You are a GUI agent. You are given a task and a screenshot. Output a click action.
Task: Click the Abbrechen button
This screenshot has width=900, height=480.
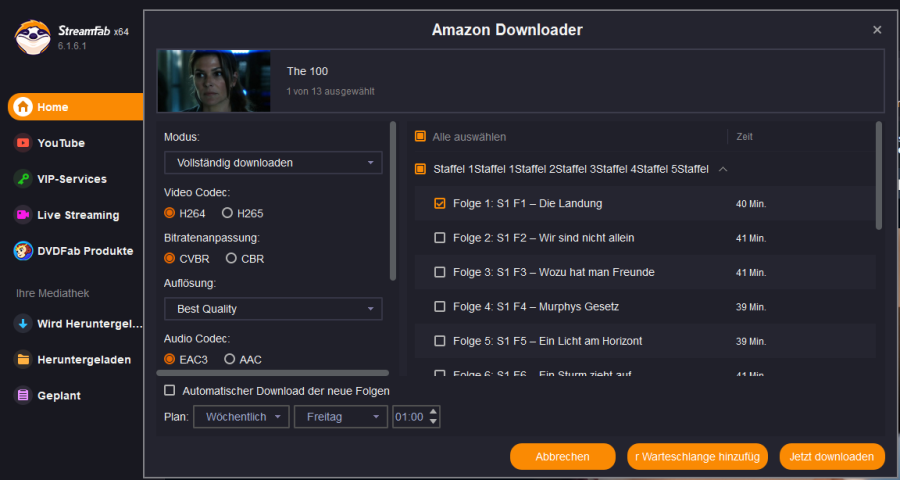[x=562, y=457]
